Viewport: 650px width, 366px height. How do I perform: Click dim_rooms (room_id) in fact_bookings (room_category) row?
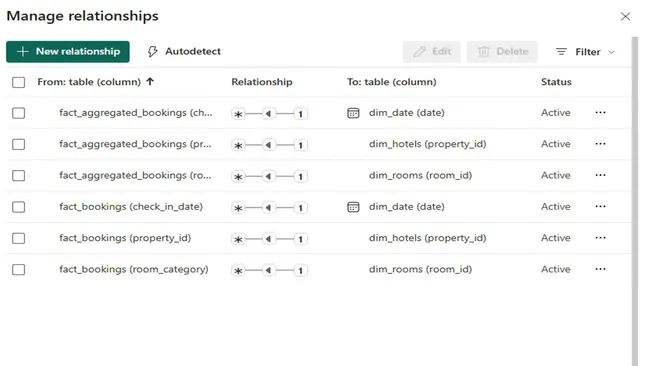(x=420, y=269)
